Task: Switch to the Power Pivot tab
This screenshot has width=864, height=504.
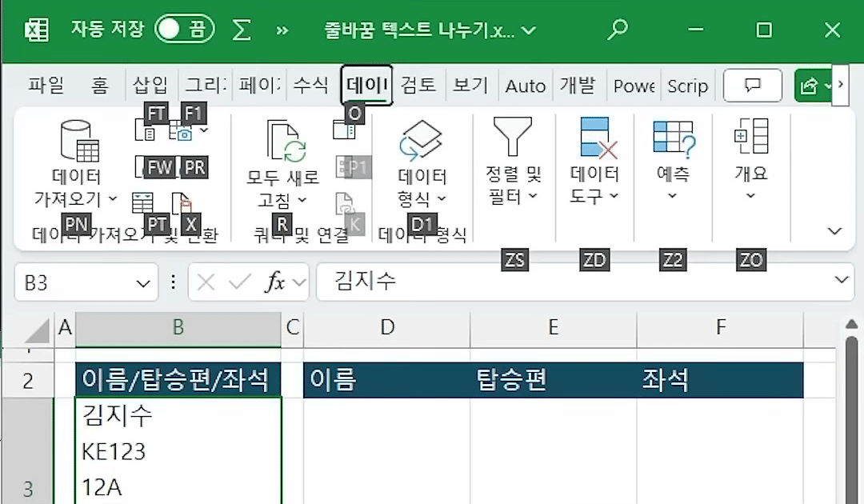Action: pos(634,86)
